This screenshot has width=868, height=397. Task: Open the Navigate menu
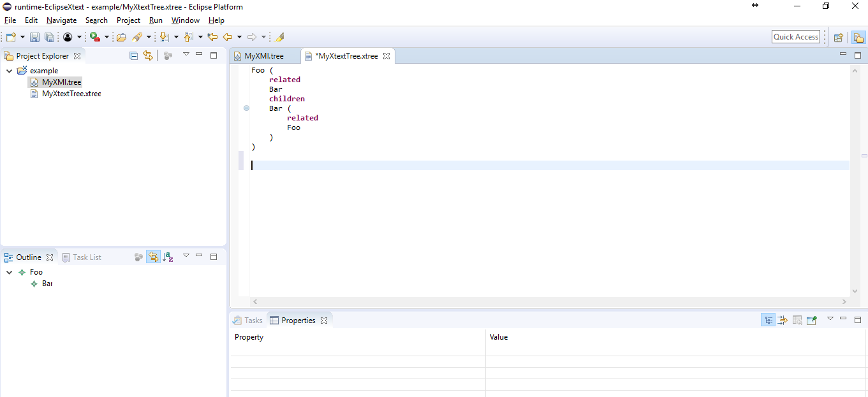point(61,20)
